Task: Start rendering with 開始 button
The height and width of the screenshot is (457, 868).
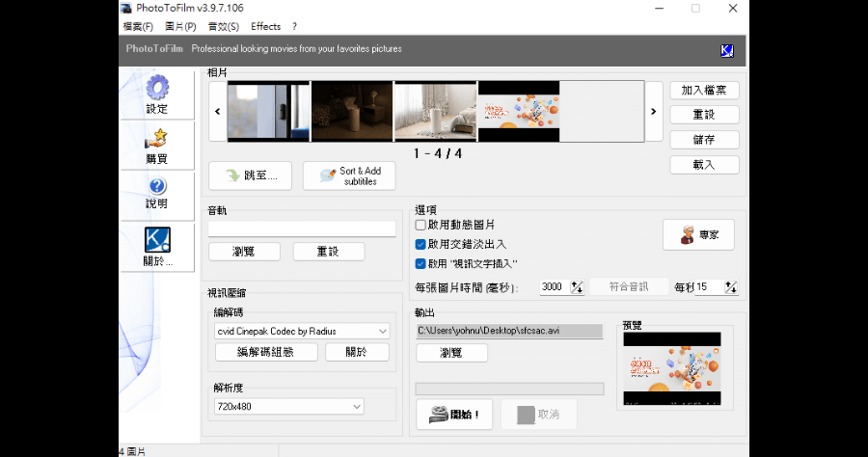Action: [454, 415]
